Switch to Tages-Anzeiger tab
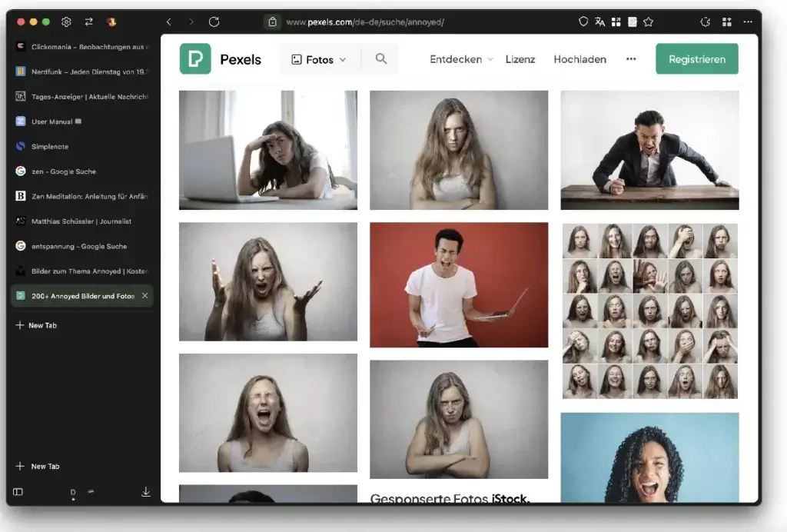The height and width of the screenshot is (532, 787). (x=82, y=96)
